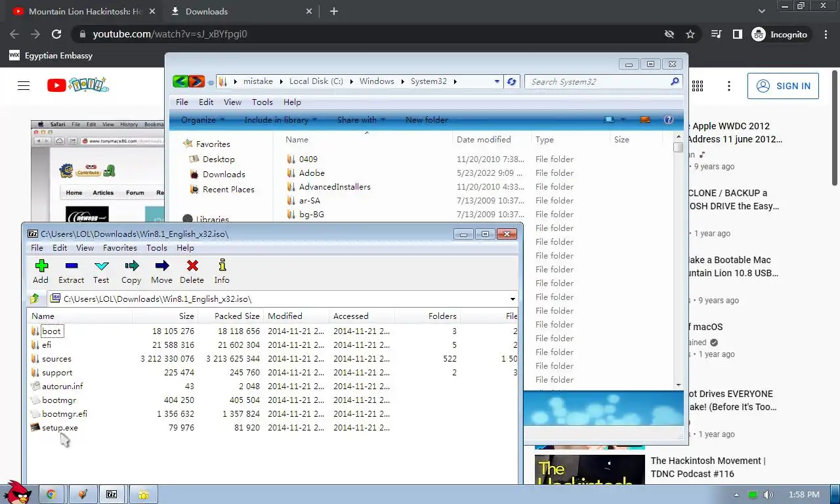Click the SIGN IN button on YouTube
The width and height of the screenshot is (840, 504).
pyautogui.click(x=783, y=86)
